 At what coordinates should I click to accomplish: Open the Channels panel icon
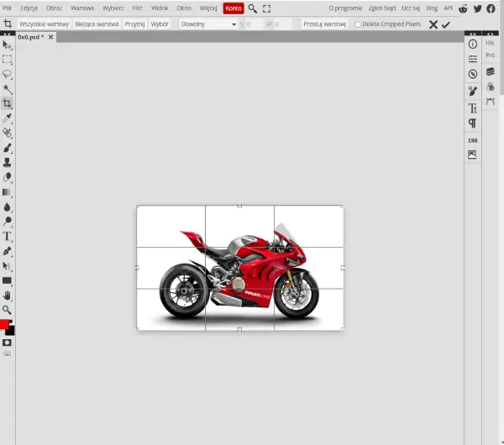click(491, 86)
